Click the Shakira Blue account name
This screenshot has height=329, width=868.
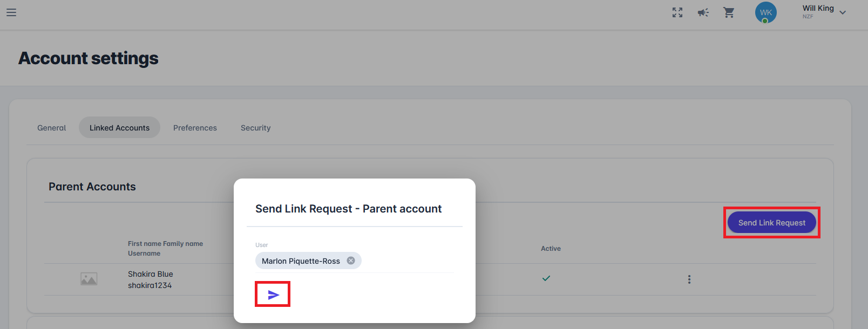point(151,274)
